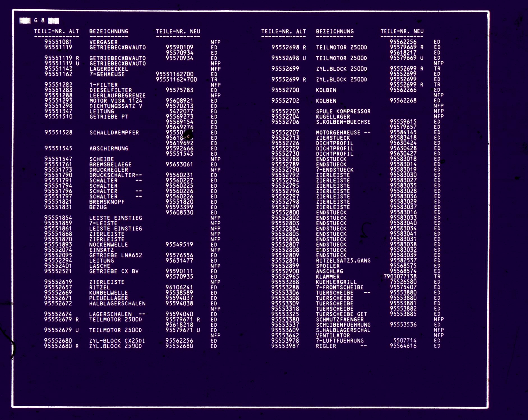Click the RITZELSATZ5.GANG entry

click(x=343, y=261)
